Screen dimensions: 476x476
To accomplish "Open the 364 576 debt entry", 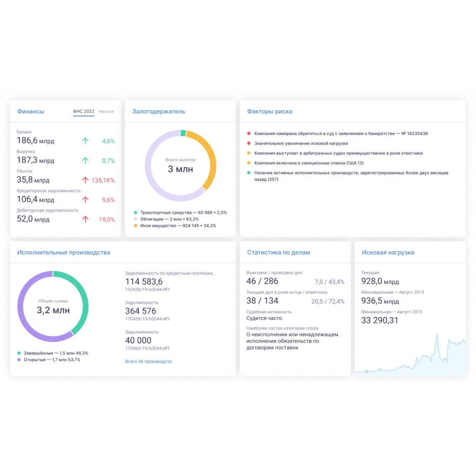I will (141, 311).
